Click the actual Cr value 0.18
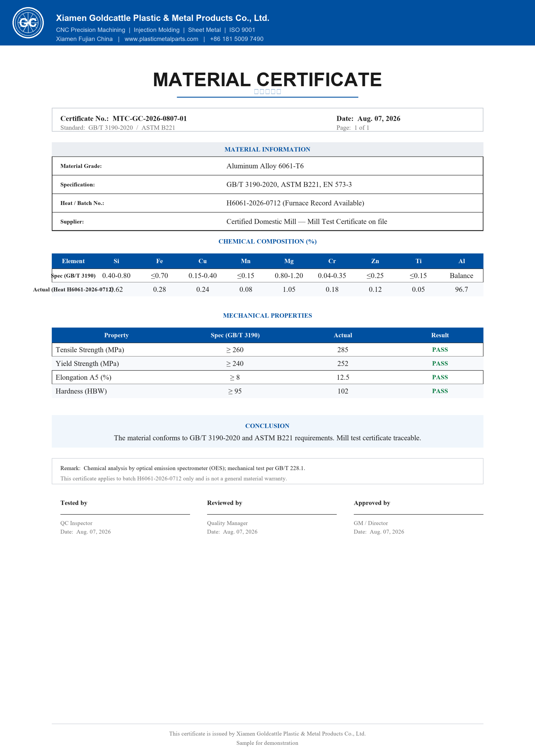 332,289
